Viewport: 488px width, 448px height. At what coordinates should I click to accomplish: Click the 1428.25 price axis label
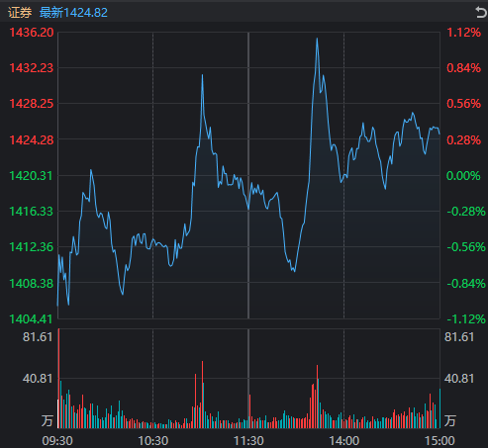click(32, 104)
